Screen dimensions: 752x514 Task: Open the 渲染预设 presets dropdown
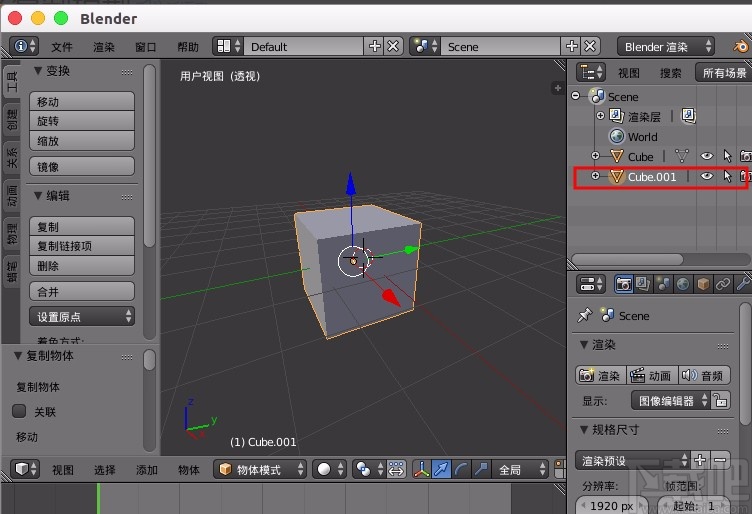pyautogui.click(x=632, y=460)
